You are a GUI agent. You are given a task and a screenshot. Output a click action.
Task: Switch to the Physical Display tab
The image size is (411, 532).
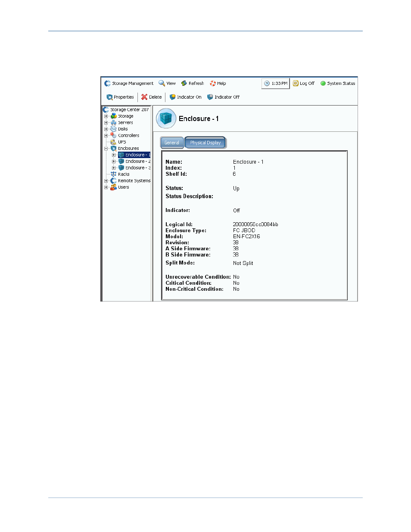tap(205, 143)
